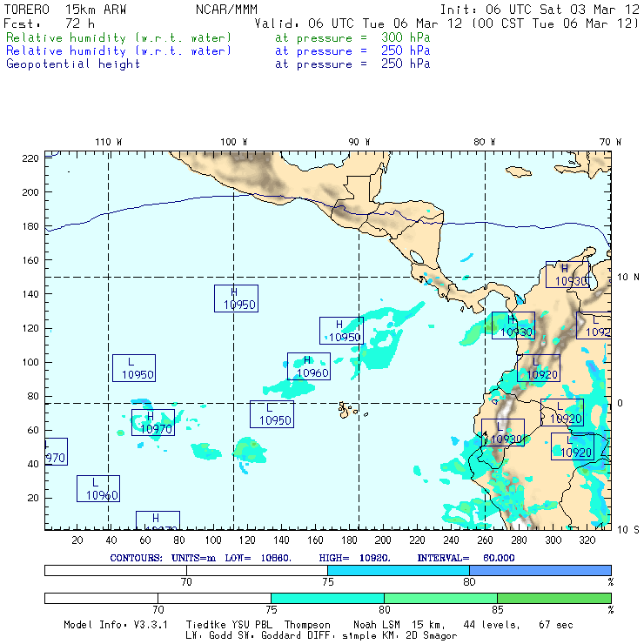The image size is (644, 644).
Task: Click the Geopotential height legend text
Action: 73,64
